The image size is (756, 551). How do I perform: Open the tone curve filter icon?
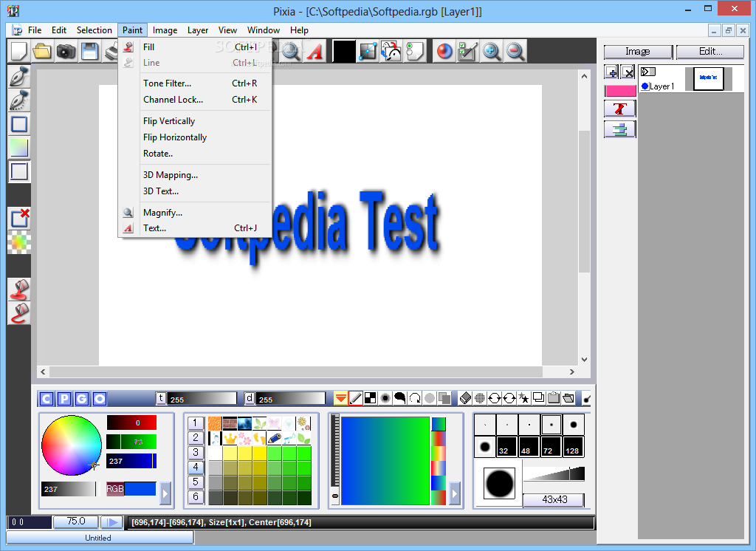(x=368, y=51)
